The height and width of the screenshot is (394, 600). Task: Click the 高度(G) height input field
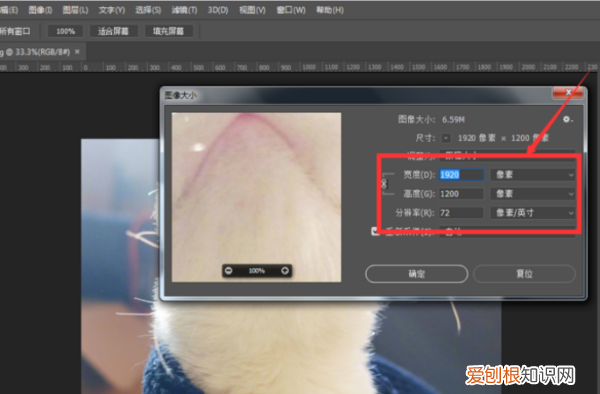click(x=461, y=194)
